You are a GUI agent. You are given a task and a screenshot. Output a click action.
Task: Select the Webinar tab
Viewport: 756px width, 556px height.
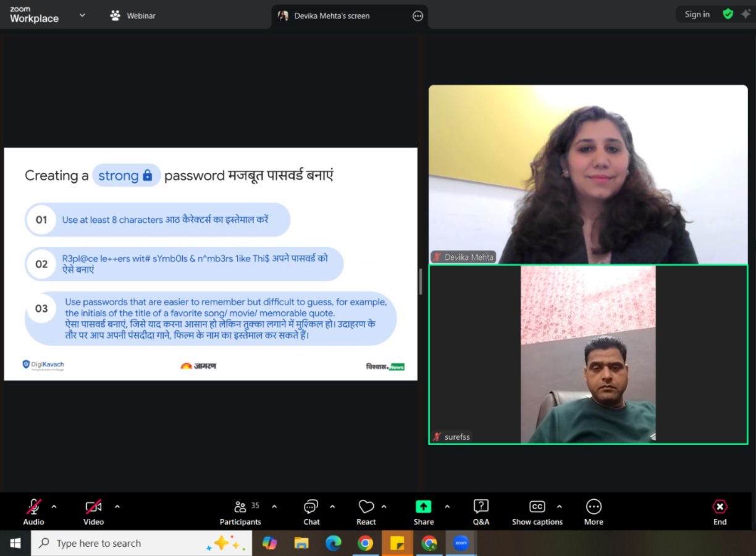133,15
